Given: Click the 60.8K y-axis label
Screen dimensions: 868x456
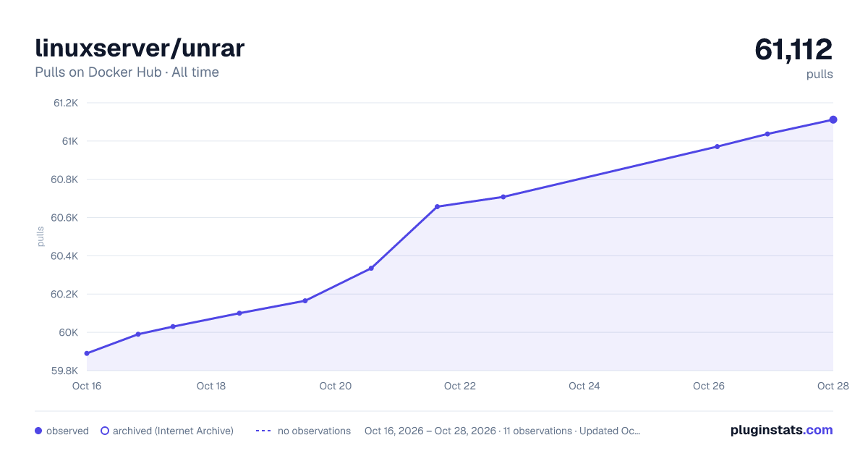Looking at the screenshot, I should coord(64,180).
